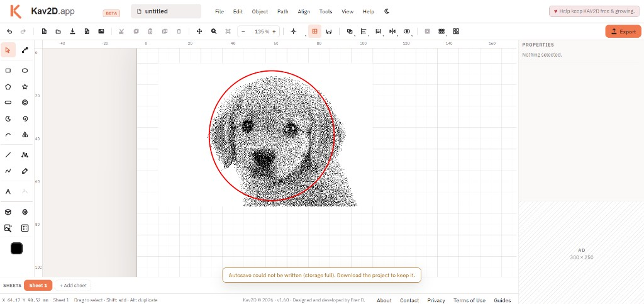
Task: Click the zoom in plus button
Action: click(274, 31)
